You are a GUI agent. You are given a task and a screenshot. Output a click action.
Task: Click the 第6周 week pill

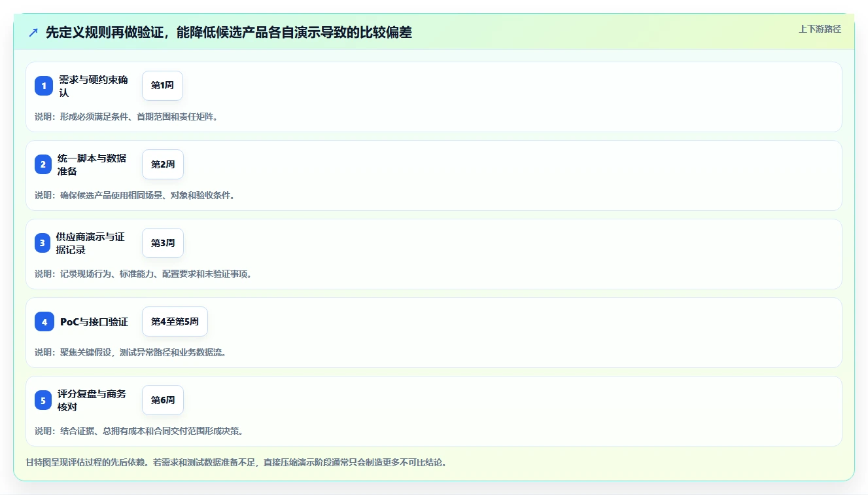point(163,400)
